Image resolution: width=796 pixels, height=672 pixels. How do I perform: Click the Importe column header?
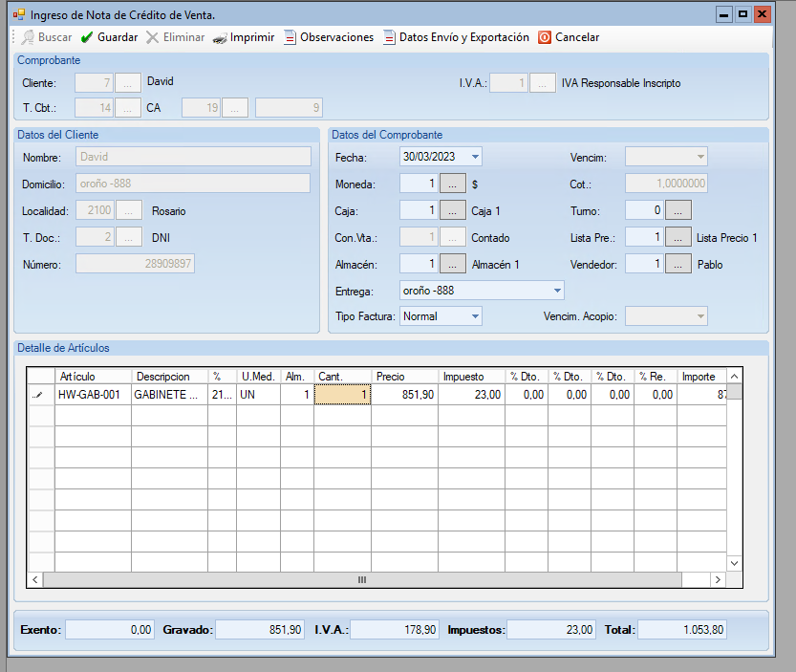tap(701, 377)
